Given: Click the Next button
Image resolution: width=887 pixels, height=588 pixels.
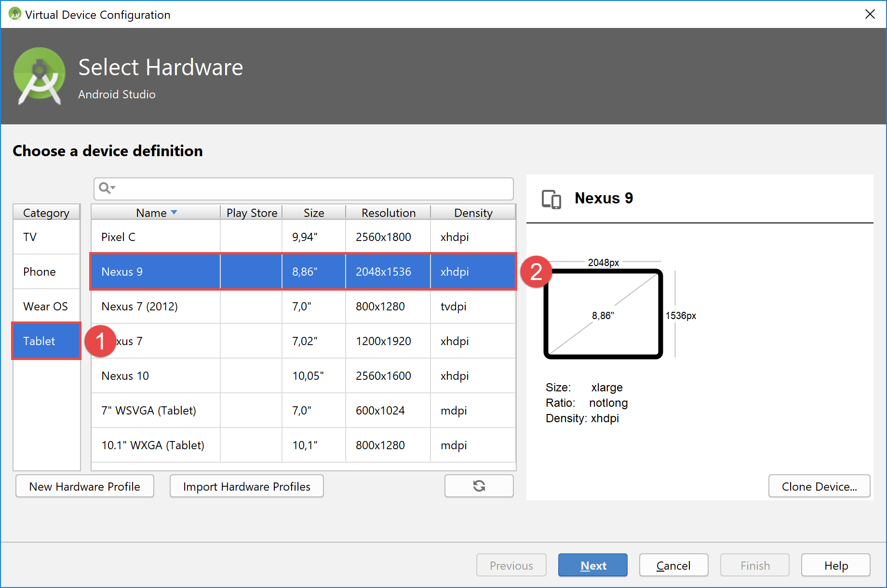Looking at the screenshot, I should (x=593, y=565).
